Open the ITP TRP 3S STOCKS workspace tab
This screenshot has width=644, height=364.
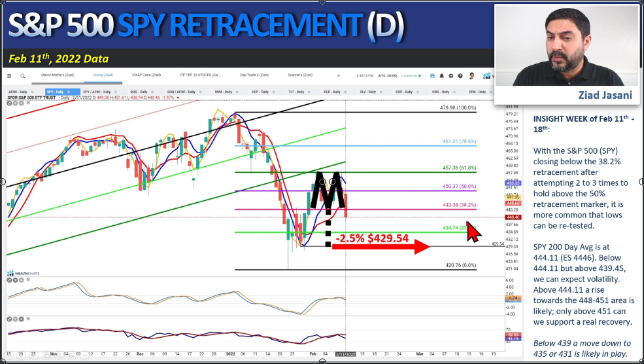[200, 75]
